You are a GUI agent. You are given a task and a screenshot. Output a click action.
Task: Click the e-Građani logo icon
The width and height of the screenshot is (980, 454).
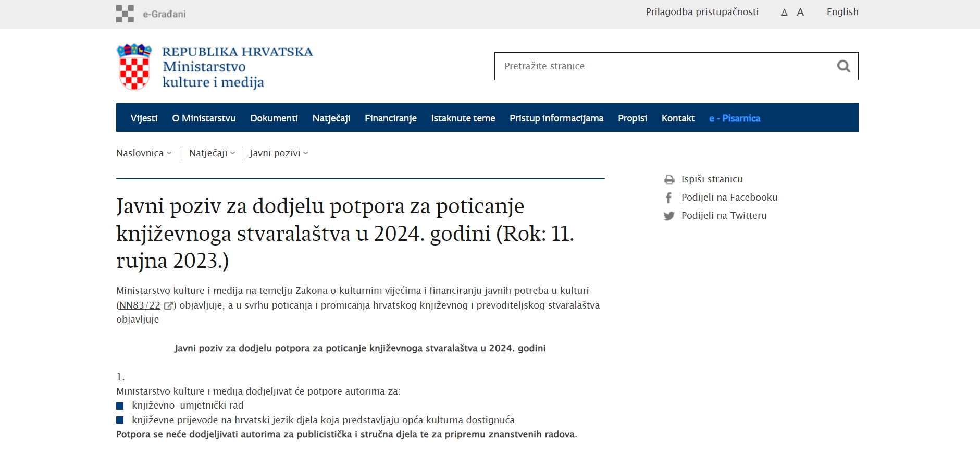coord(125,14)
